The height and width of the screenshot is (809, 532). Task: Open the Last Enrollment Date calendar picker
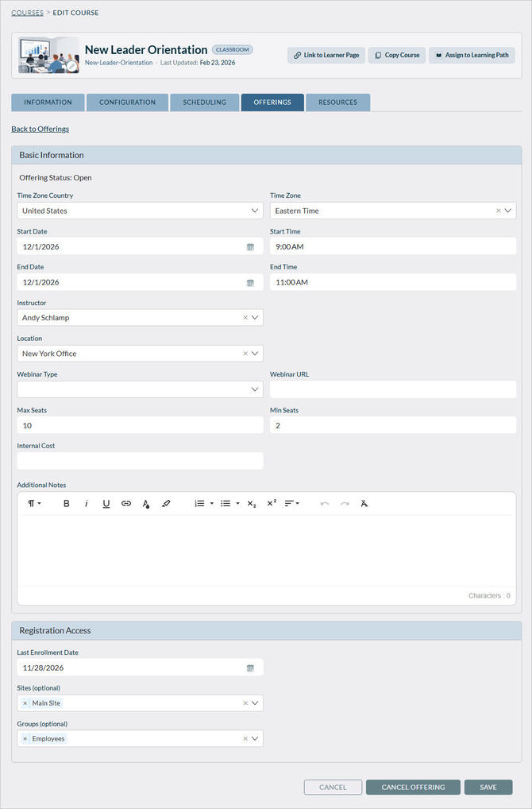tap(251, 668)
